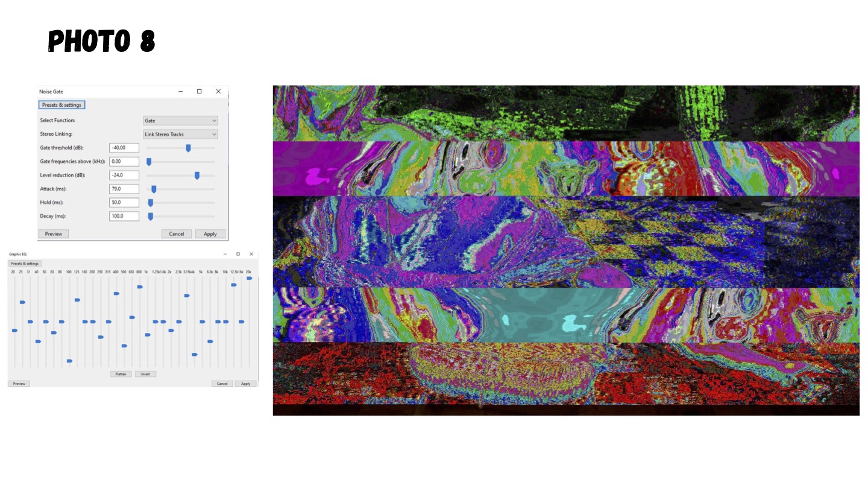Click the Gate threshold slider handle
The height and width of the screenshot is (488, 868).
(188, 148)
